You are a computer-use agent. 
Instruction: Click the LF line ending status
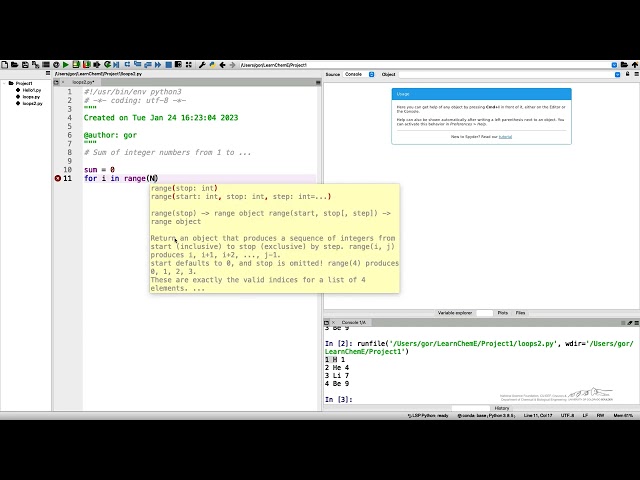coord(585,416)
